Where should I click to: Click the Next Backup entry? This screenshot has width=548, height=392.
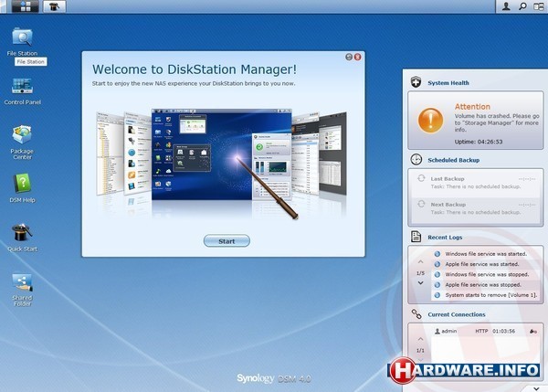[x=476, y=208]
